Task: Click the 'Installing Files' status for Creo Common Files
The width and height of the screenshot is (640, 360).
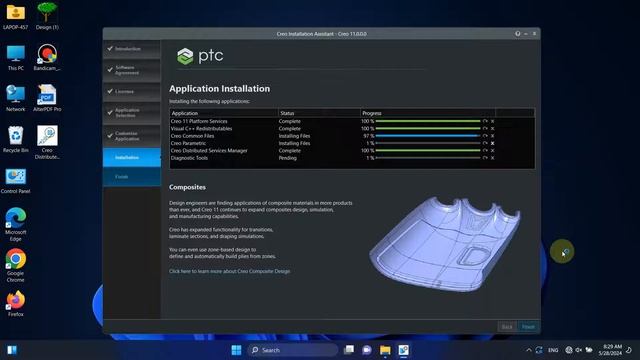Action: 294,136
